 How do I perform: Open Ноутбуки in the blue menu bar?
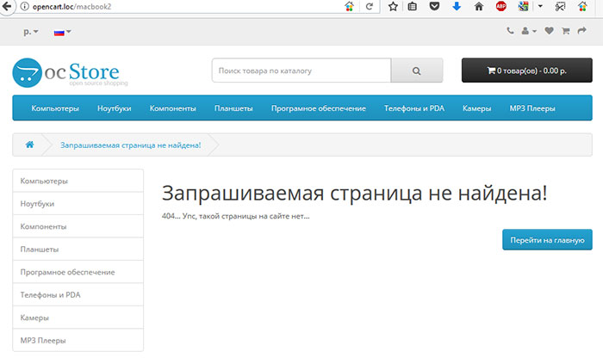coord(115,108)
